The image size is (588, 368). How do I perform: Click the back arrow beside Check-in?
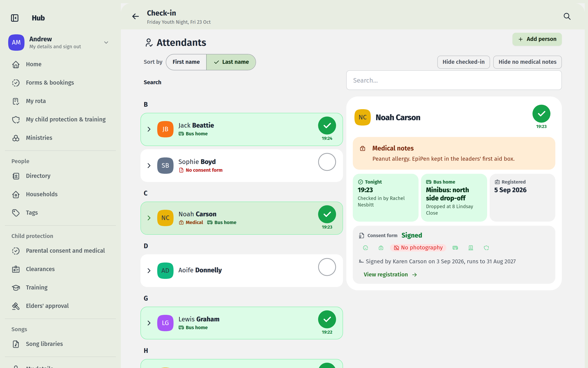coord(135,17)
